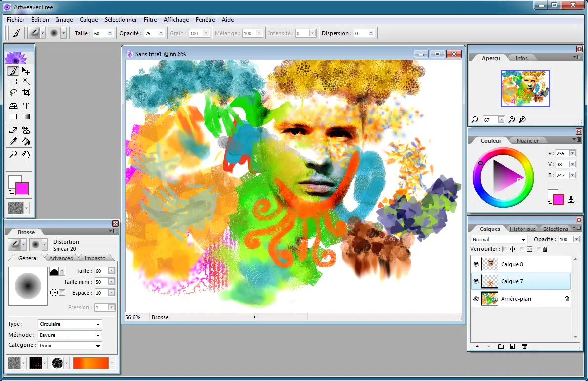Open the Dispersion dropdown

pyautogui.click(x=371, y=33)
